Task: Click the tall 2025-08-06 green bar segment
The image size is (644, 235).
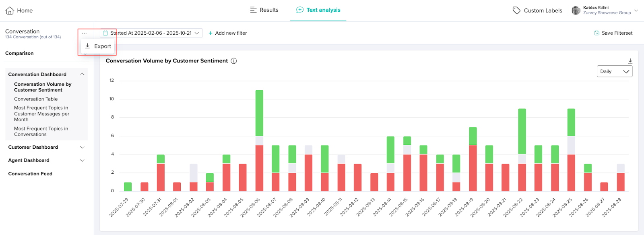Action: coord(259,113)
